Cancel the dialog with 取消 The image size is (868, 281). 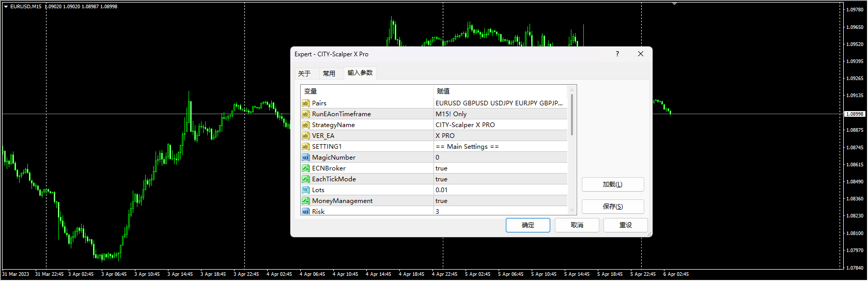(x=577, y=225)
